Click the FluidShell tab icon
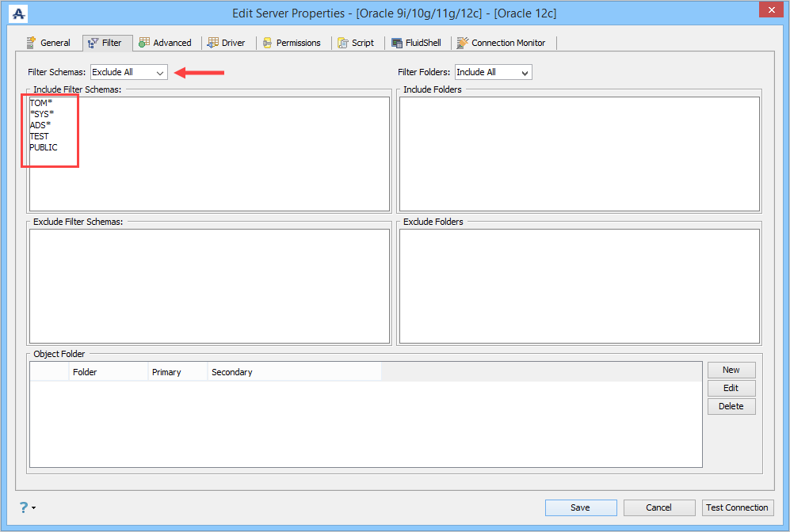The height and width of the screenshot is (532, 790). [397, 43]
